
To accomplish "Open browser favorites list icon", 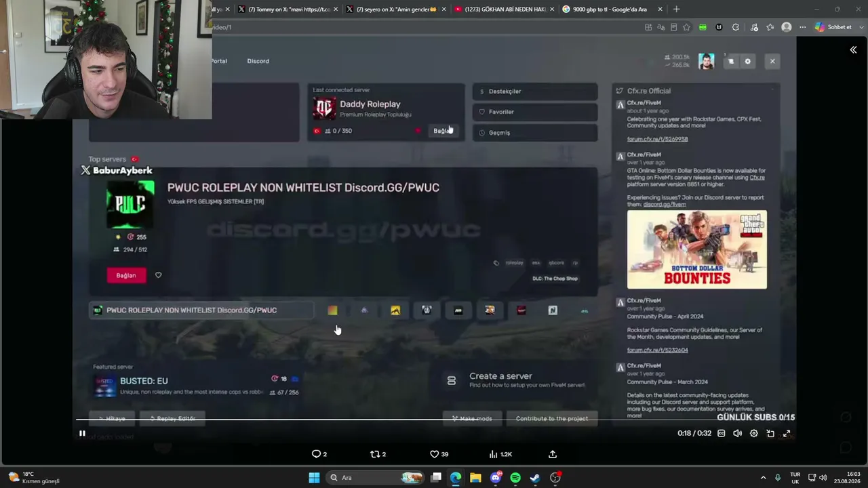I will 770,27.
